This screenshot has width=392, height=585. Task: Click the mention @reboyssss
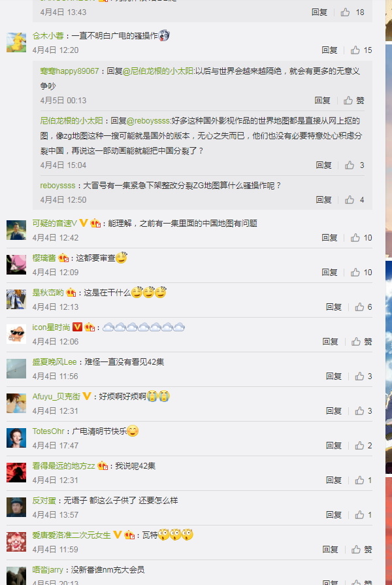pyautogui.click(x=148, y=121)
